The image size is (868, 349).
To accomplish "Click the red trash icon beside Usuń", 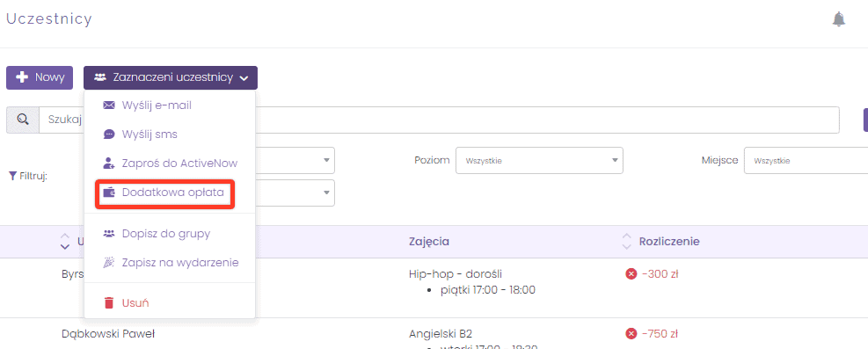I will click(109, 303).
